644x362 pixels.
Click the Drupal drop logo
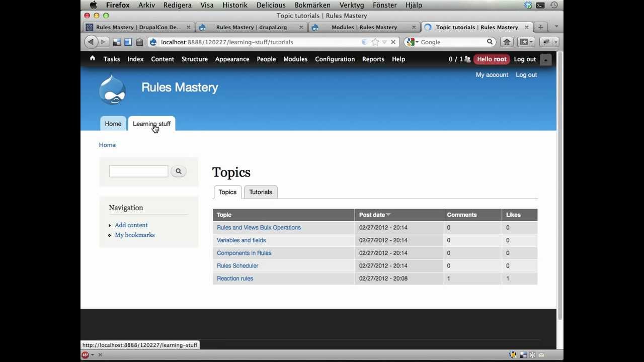112,89
